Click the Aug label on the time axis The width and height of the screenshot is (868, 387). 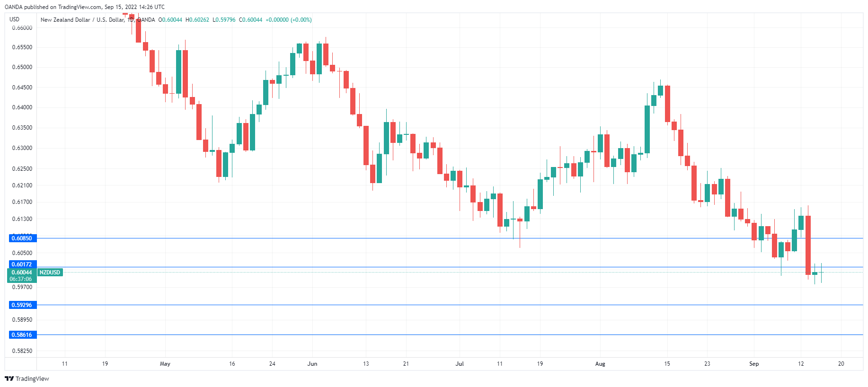[x=600, y=364]
